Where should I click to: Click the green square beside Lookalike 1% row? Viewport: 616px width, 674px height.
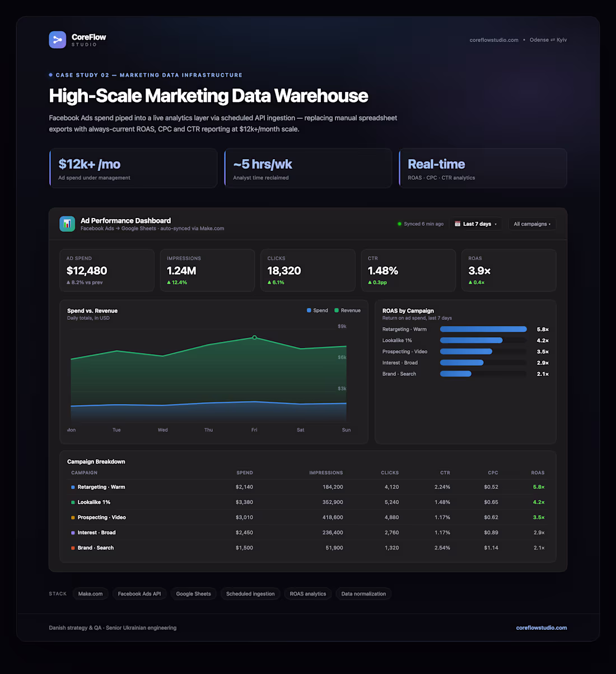[73, 503]
